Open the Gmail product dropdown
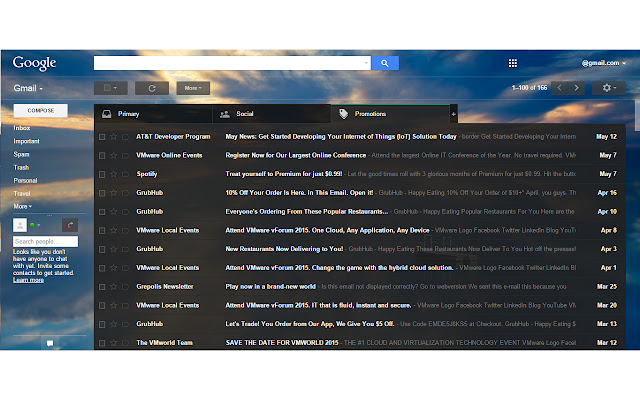The height and width of the screenshot is (400, 640). 28,88
